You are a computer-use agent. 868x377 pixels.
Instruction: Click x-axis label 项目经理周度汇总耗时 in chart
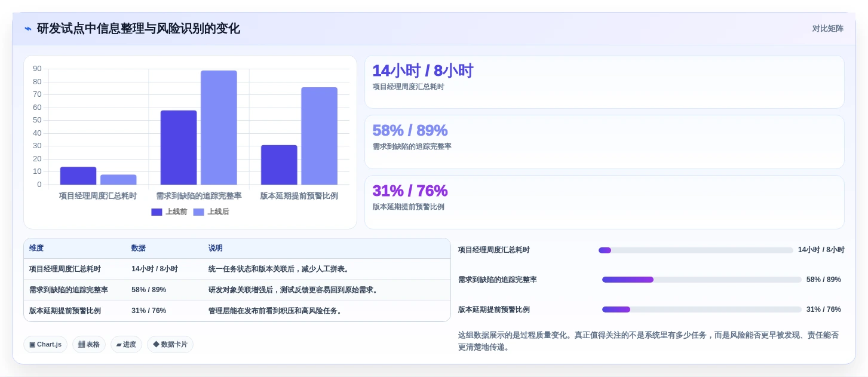98,196
